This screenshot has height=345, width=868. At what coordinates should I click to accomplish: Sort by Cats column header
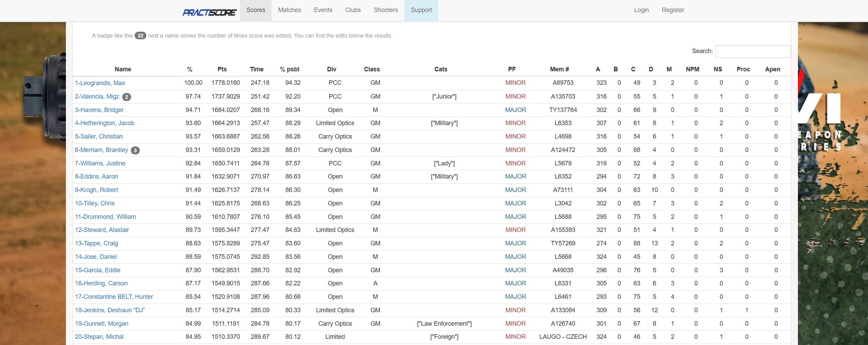441,69
